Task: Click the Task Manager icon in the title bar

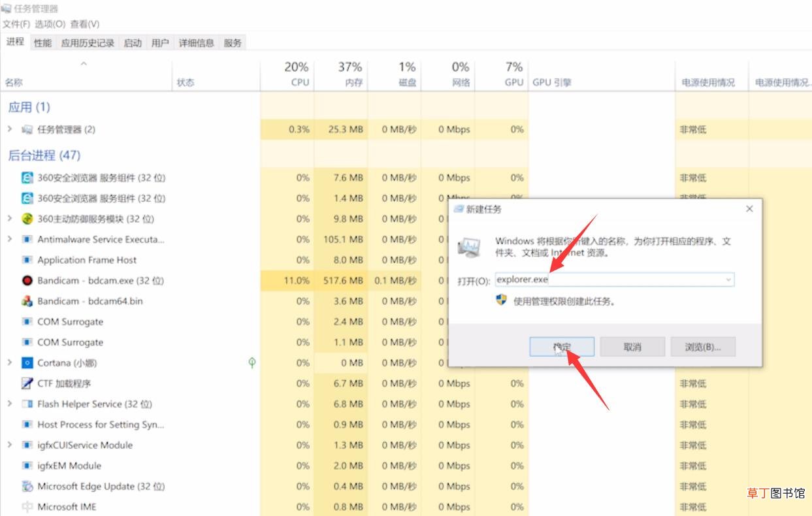Action: pos(6,8)
